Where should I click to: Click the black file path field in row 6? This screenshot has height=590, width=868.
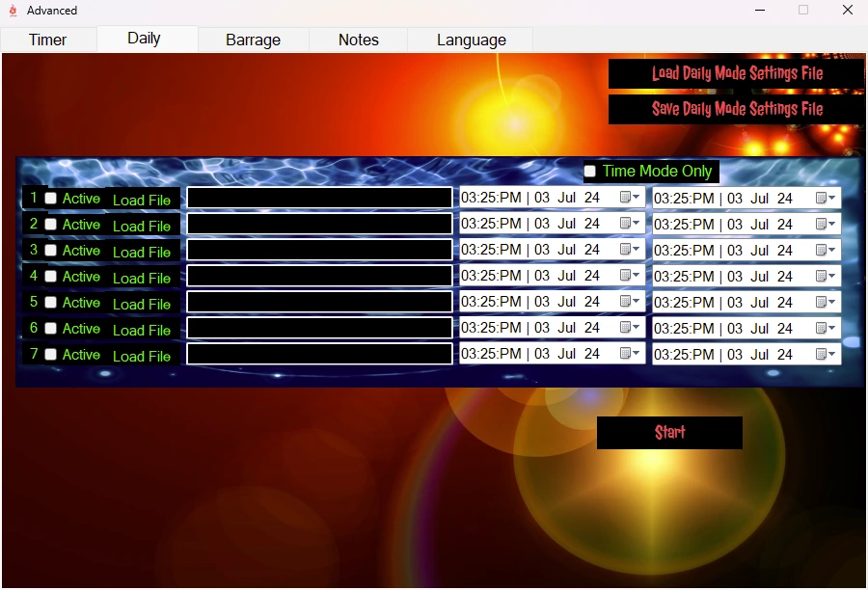319,328
